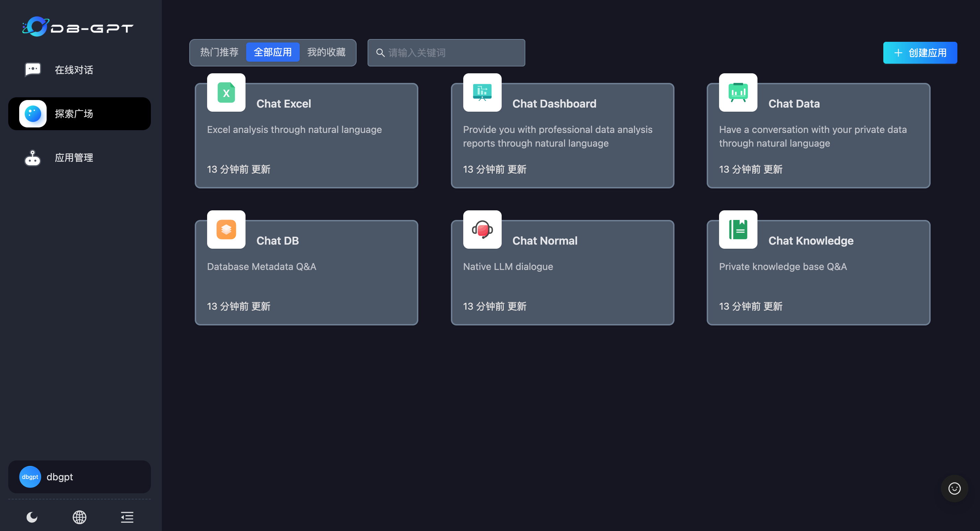The image size is (980, 531).
Task: Open the Chat Excel title
Action: [284, 104]
